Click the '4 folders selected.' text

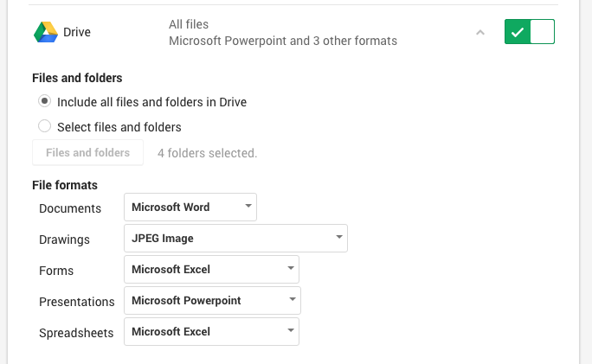pyautogui.click(x=207, y=153)
